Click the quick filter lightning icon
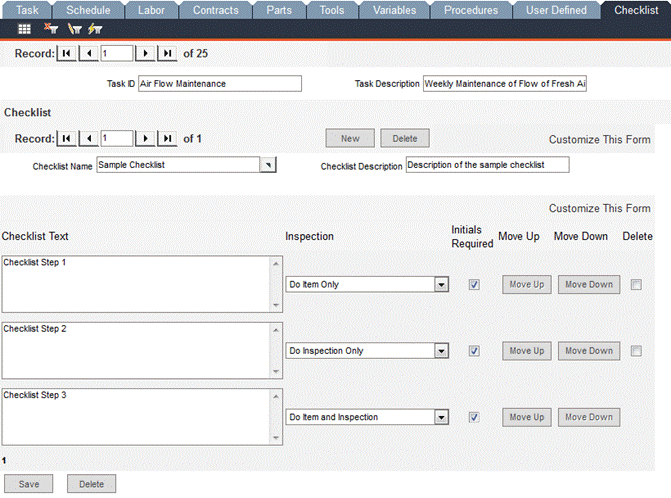The height and width of the screenshot is (498, 671). tap(95, 29)
